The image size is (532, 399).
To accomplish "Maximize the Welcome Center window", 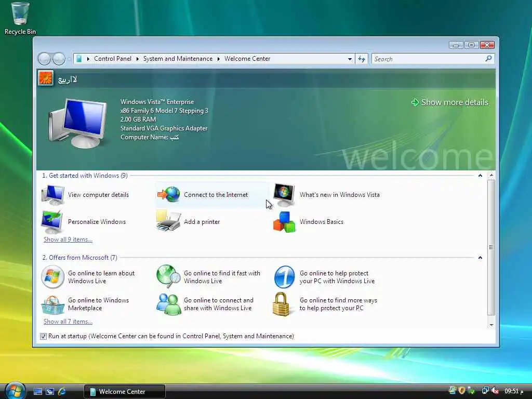I will (x=471, y=45).
